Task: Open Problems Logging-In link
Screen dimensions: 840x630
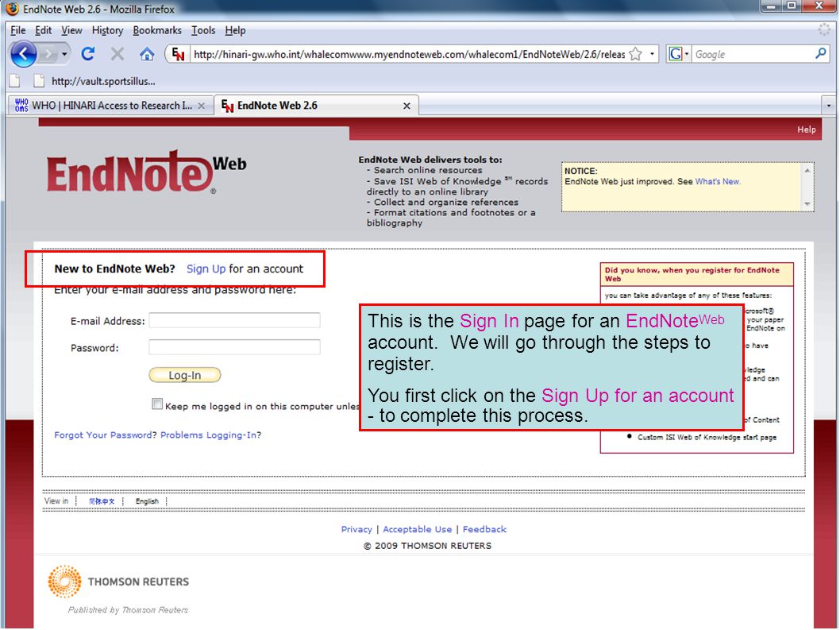Action: [208, 435]
